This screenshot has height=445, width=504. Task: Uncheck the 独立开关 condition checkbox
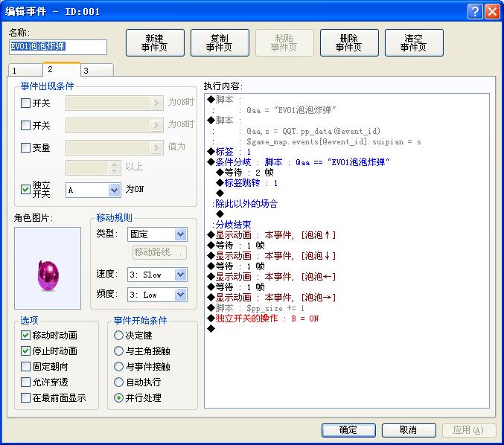(x=25, y=189)
